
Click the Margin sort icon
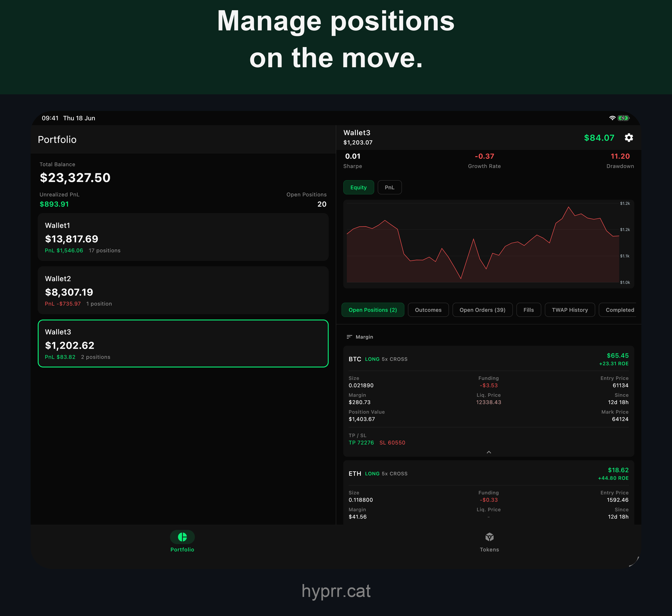click(x=349, y=337)
